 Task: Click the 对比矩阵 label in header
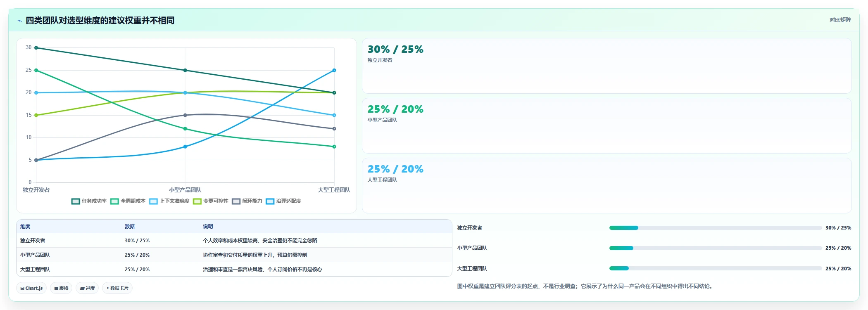pyautogui.click(x=840, y=20)
